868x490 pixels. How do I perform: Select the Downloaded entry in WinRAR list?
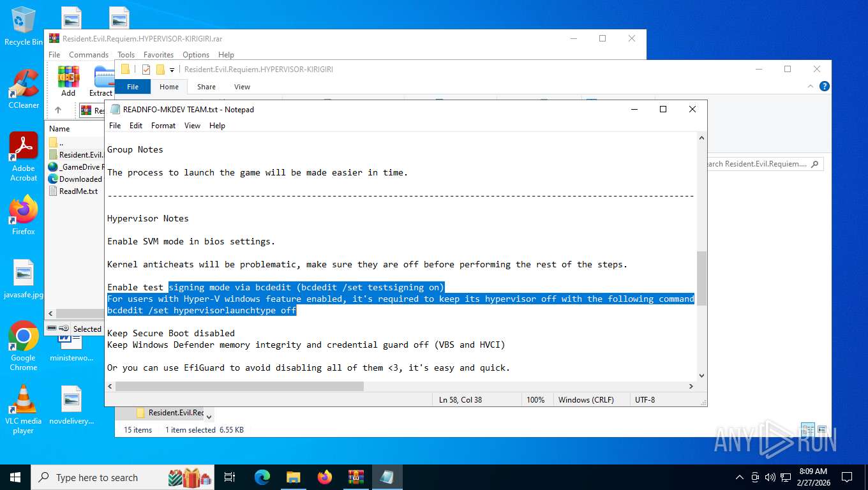click(x=75, y=179)
